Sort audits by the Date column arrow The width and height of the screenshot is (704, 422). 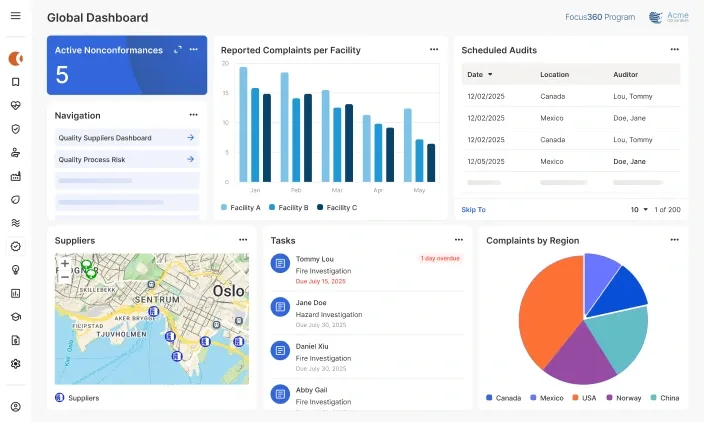[x=491, y=75]
